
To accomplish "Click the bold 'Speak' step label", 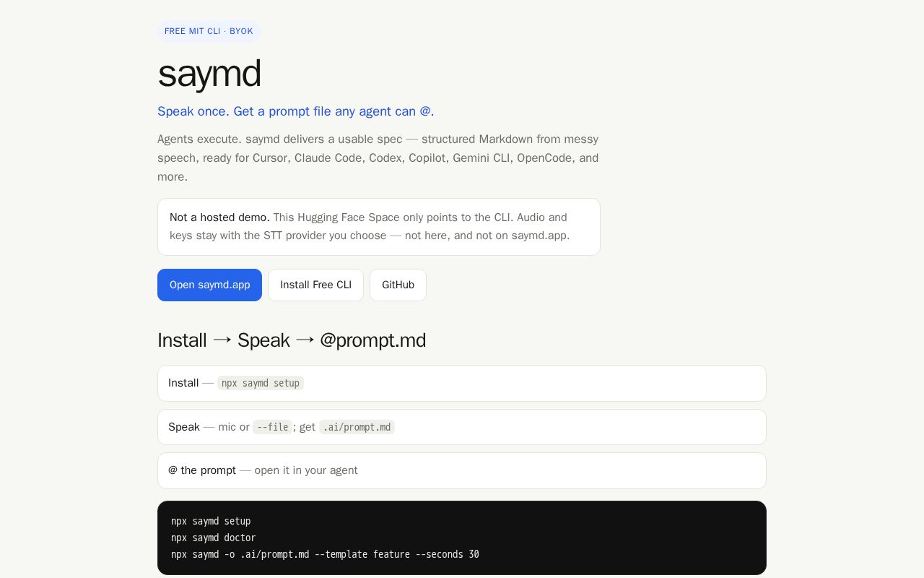I will pos(184,427).
